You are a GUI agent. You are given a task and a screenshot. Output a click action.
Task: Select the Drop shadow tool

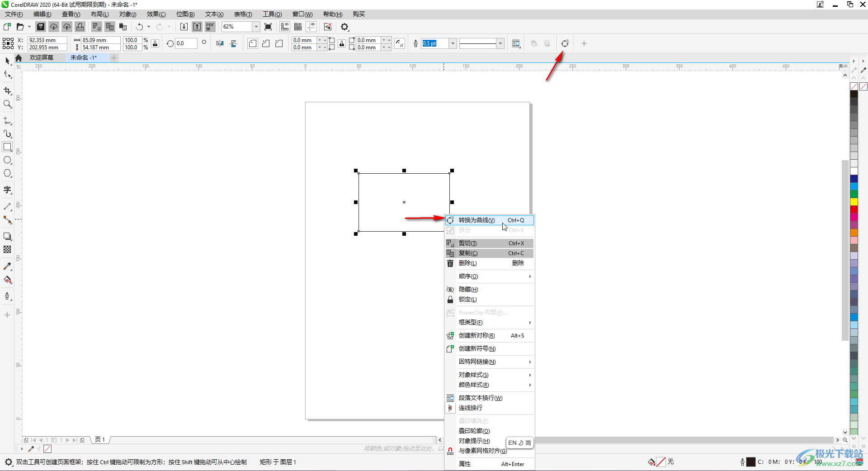[7, 236]
